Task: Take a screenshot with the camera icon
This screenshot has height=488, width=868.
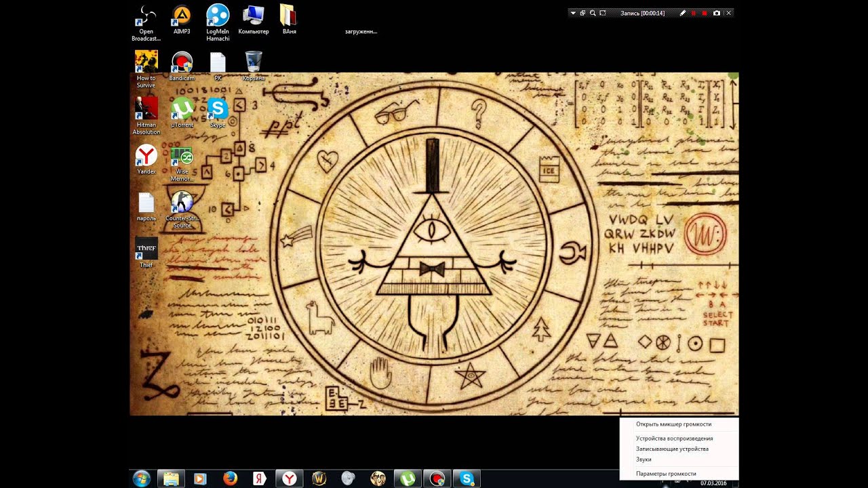Action: [717, 13]
